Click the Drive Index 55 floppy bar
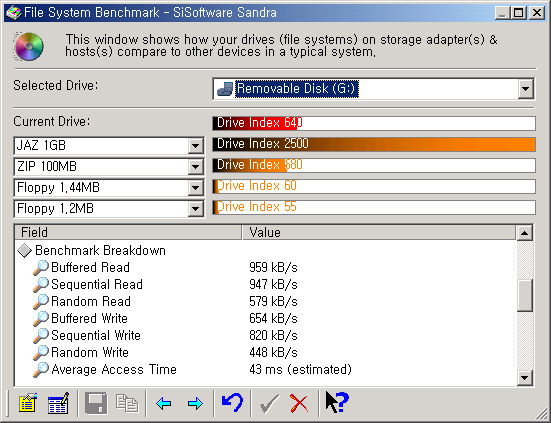Screen dimensions: 551x423 click(x=374, y=207)
